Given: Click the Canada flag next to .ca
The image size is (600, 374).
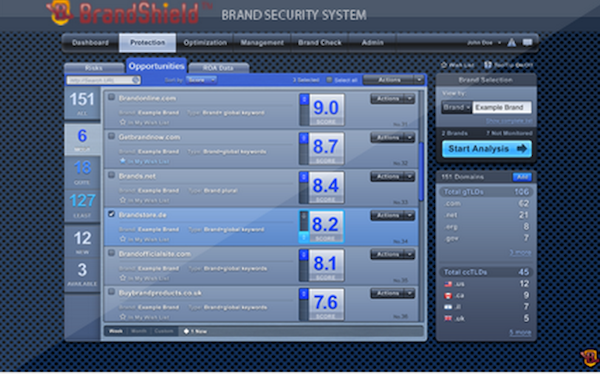Looking at the screenshot, I should (x=448, y=296).
